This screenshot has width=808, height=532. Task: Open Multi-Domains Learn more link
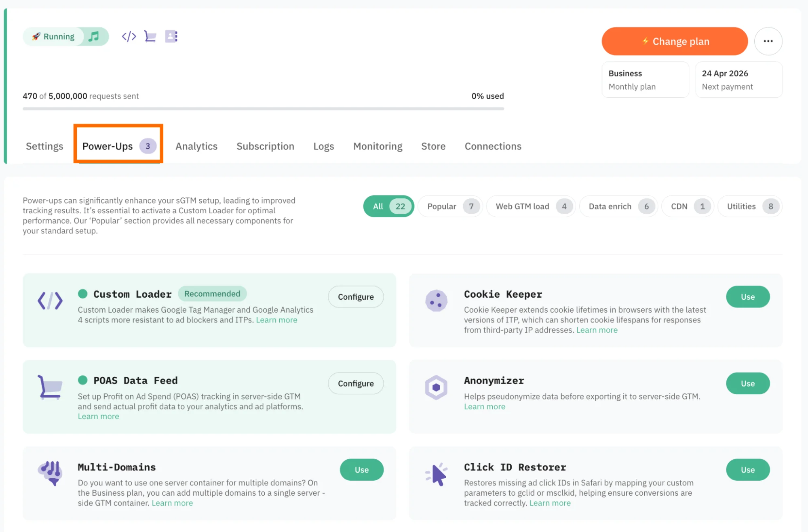point(172,503)
